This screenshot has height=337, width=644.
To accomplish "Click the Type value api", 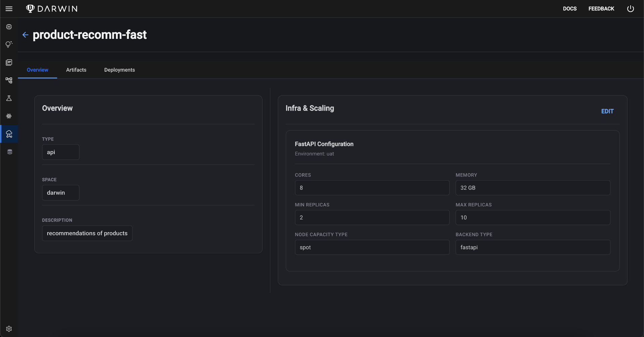I will (x=61, y=152).
